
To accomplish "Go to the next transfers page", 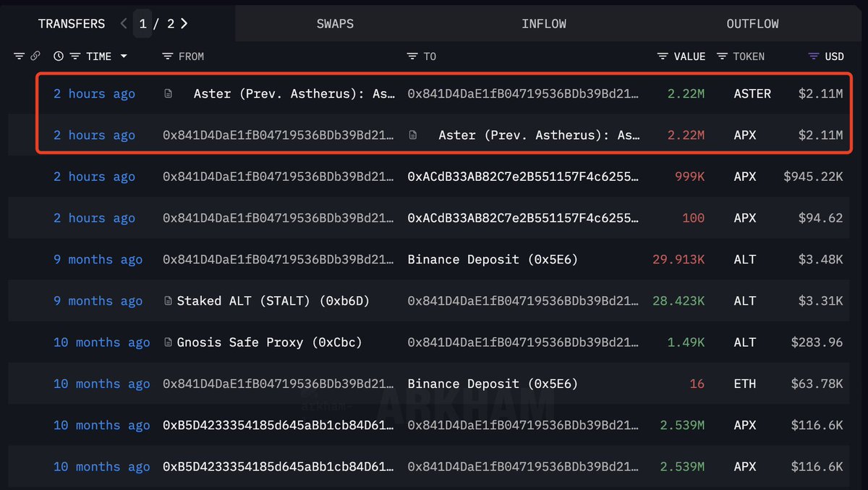I will 184,24.
